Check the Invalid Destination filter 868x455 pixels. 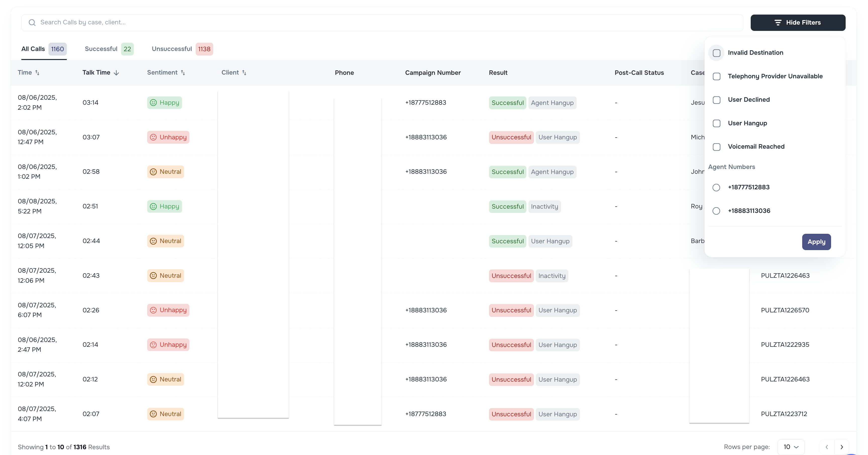pos(717,53)
